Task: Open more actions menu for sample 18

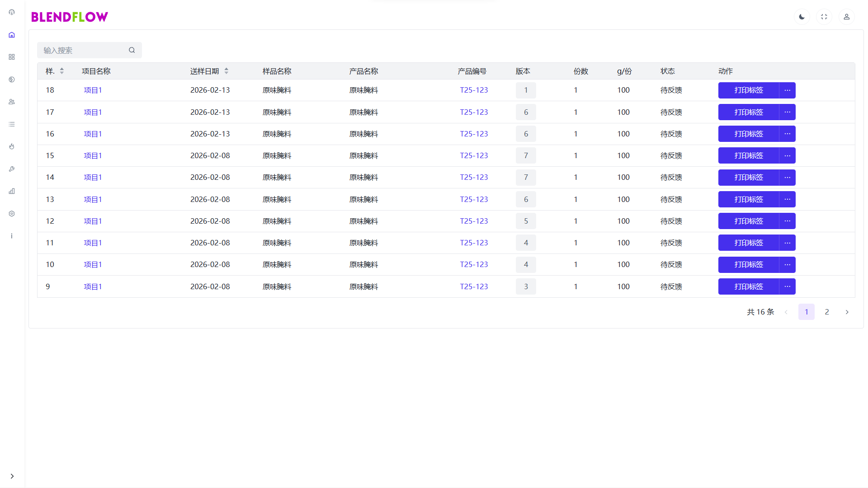Action: [x=787, y=90]
